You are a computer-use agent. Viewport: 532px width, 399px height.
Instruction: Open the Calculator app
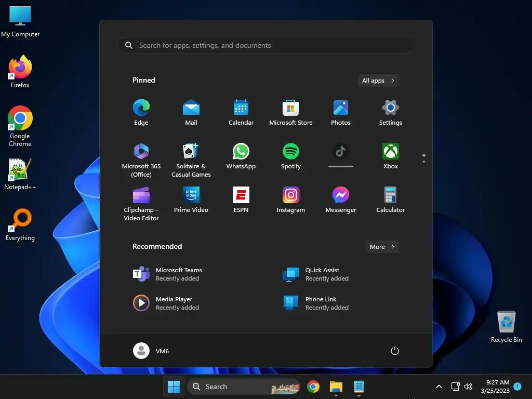[391, 200]
